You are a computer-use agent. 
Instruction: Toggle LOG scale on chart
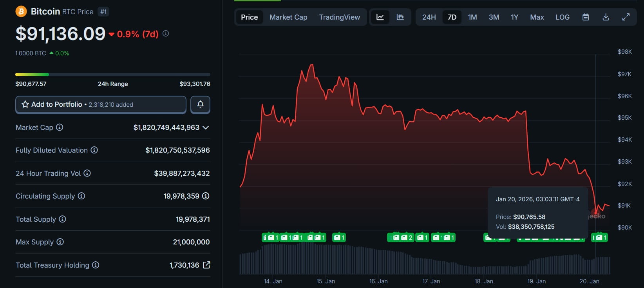[562, 17]
